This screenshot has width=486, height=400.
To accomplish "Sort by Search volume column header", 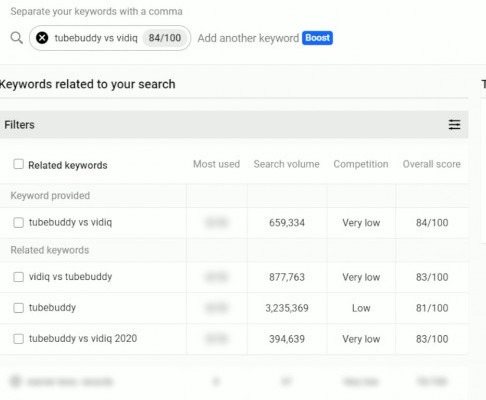I will (286, 164).
